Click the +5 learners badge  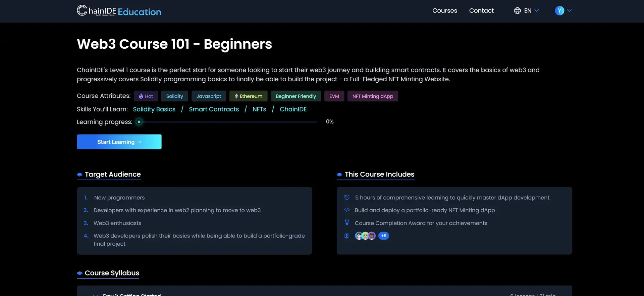[384, 236]
